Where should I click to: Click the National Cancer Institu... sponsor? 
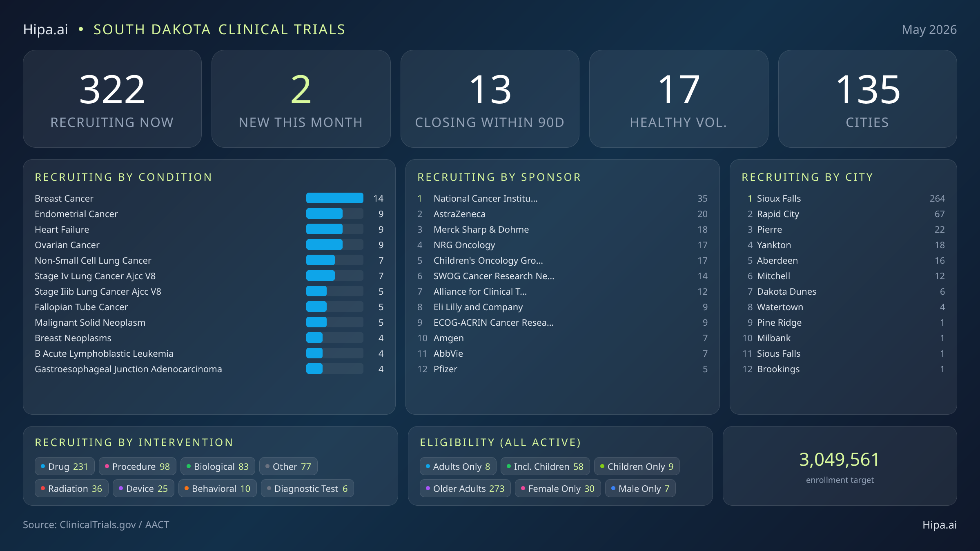click(x=562, y=198)
